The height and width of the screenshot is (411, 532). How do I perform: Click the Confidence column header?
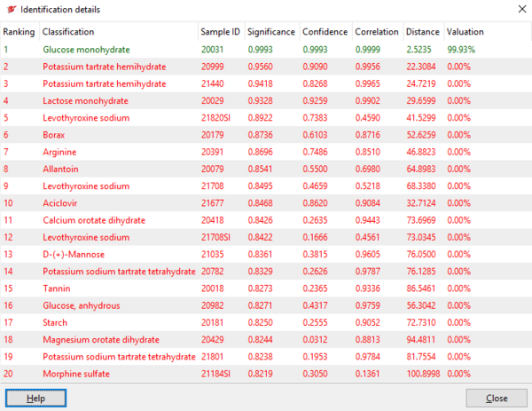tap(325, 32)
